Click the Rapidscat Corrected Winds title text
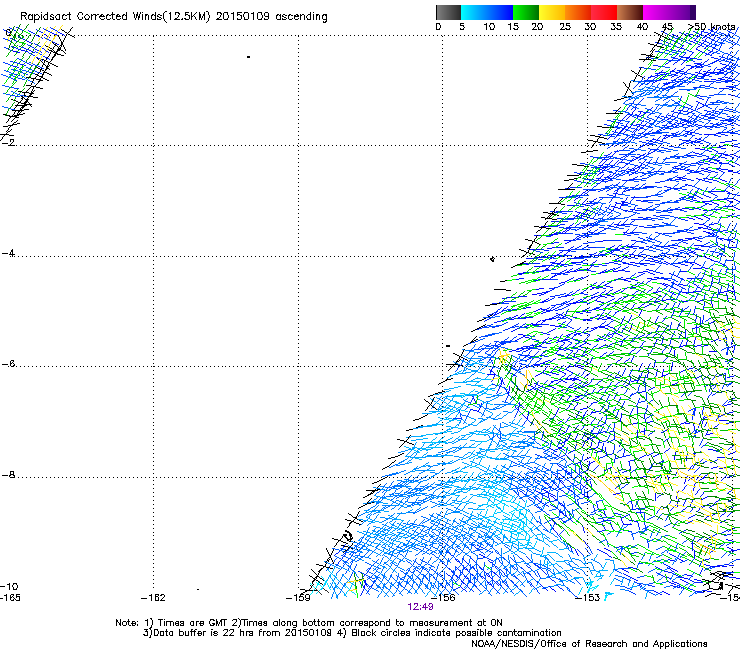The image size is (740, 650). [x=174, y=16]
